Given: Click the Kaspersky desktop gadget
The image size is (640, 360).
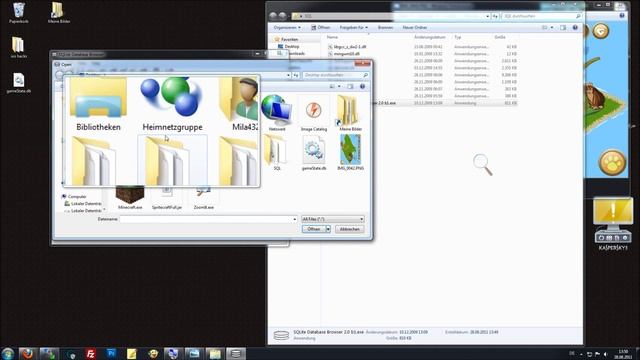Looking at the screenshot, I should tap(613, 224).
